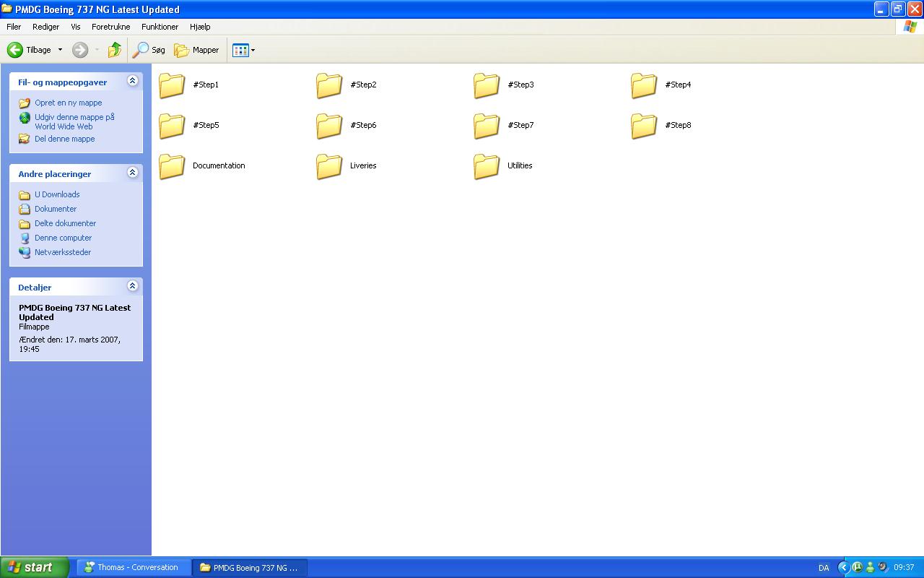924x578 pixels.
Task: Go up one folder level
Action: [x=115, y=50]
